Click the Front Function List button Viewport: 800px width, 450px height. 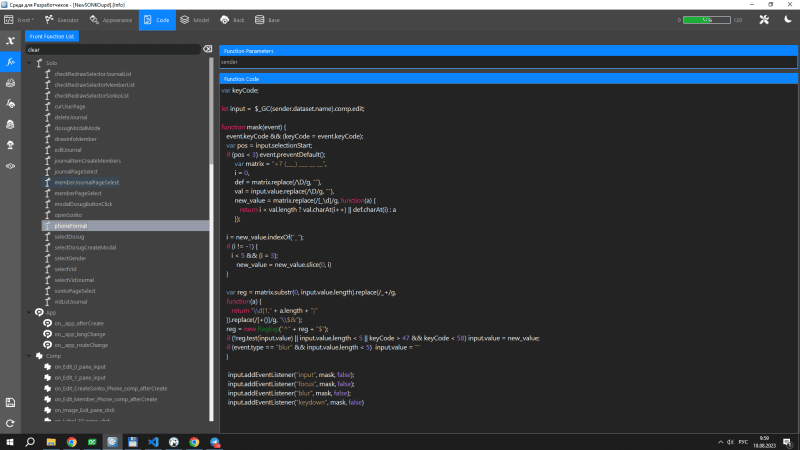(x=51, y=36)
